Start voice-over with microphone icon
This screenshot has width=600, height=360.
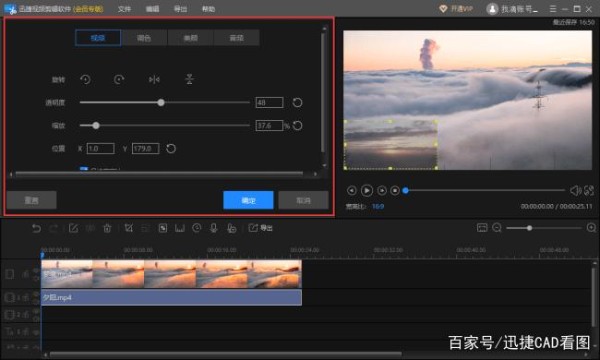214,228
